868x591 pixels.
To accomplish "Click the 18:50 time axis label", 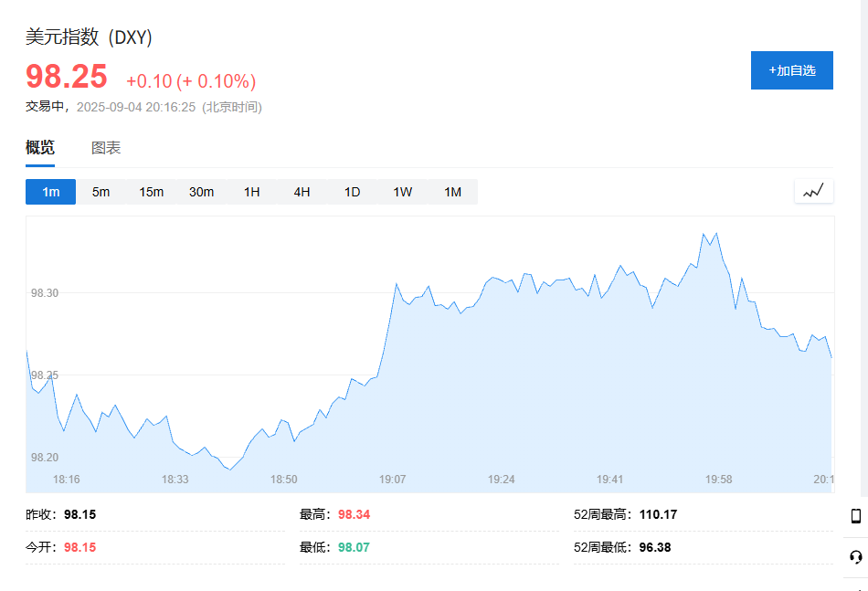I will (x=283, y=480).
